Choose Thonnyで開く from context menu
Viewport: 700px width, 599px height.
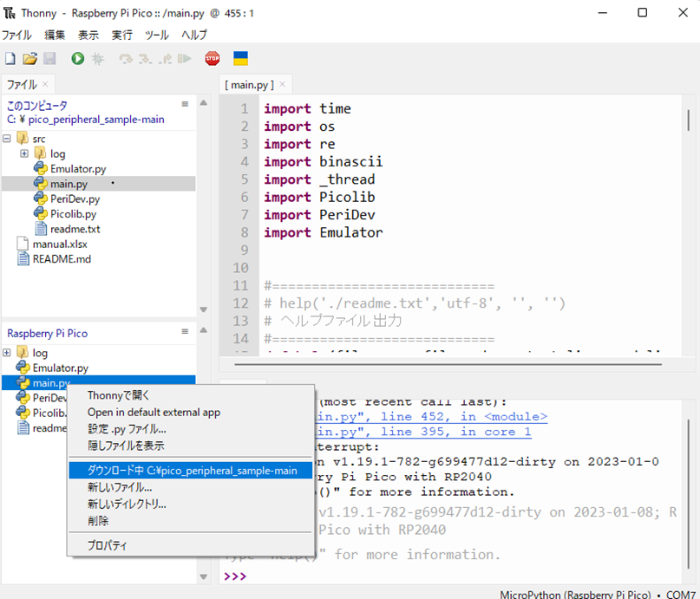(x=119, y=395)
